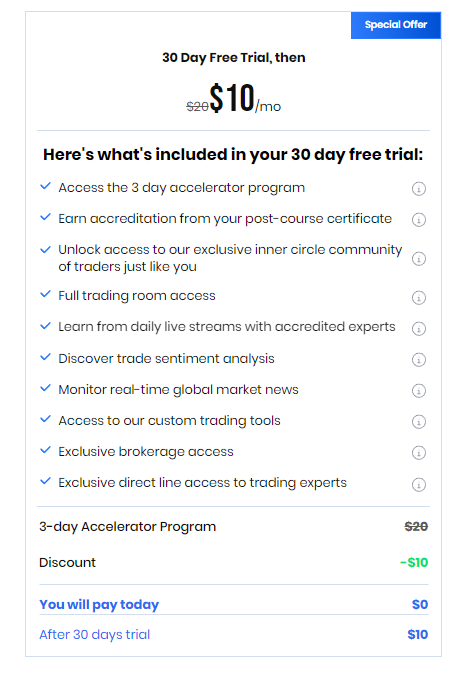This screenshot has height=674, width=463.
Task: Click the Special Offer badge
Action: (x=396, y=25)
